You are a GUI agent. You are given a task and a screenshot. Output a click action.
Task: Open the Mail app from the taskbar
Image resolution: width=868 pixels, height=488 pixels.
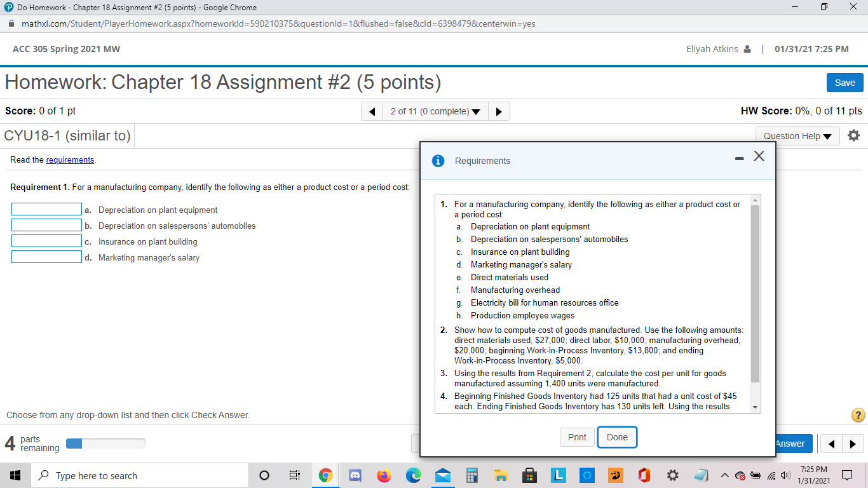[442, 475]
